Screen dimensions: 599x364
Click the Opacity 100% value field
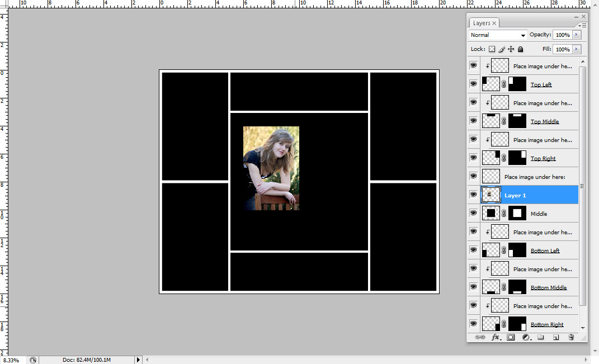coord(563,35)
